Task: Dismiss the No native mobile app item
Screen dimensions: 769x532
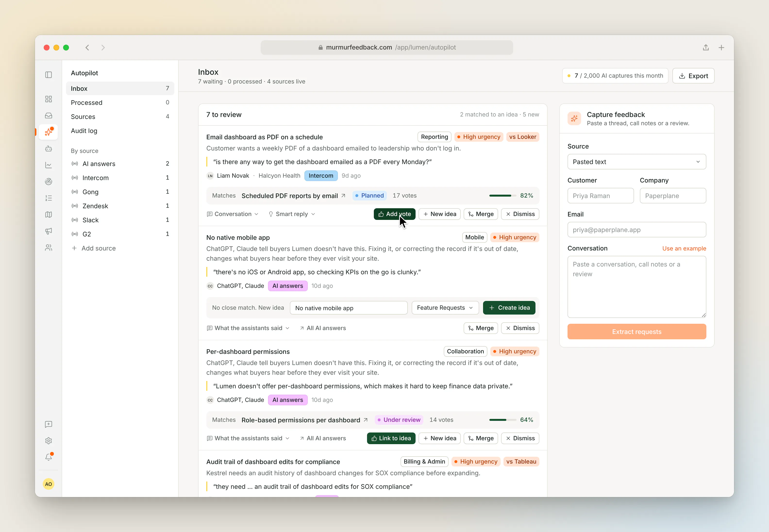Action: click(x=520, y=328)
